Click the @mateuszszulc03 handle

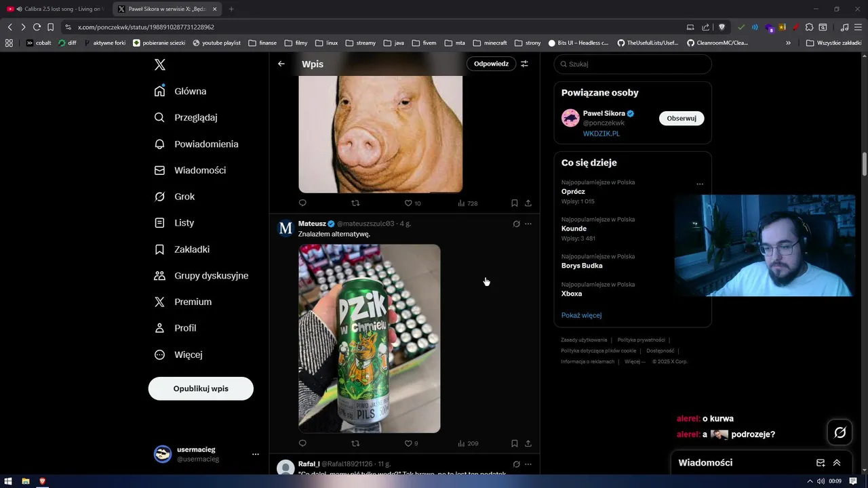pos(366,224)
